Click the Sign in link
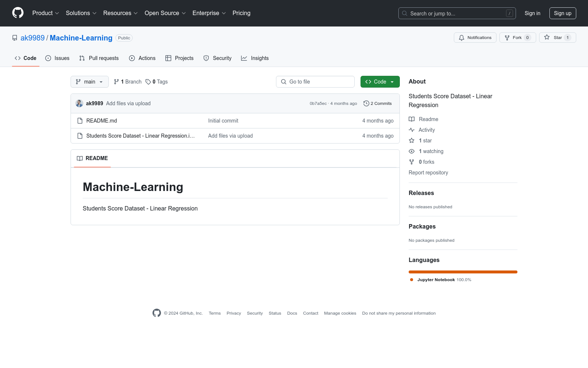Screen dimensions: 588x368 [x=533, y=13]
